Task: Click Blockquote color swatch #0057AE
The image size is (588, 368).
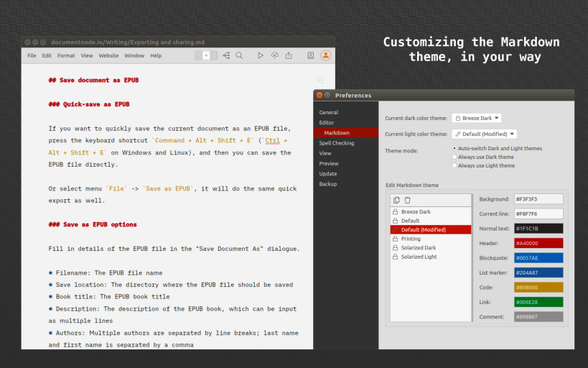Action: 538,258
